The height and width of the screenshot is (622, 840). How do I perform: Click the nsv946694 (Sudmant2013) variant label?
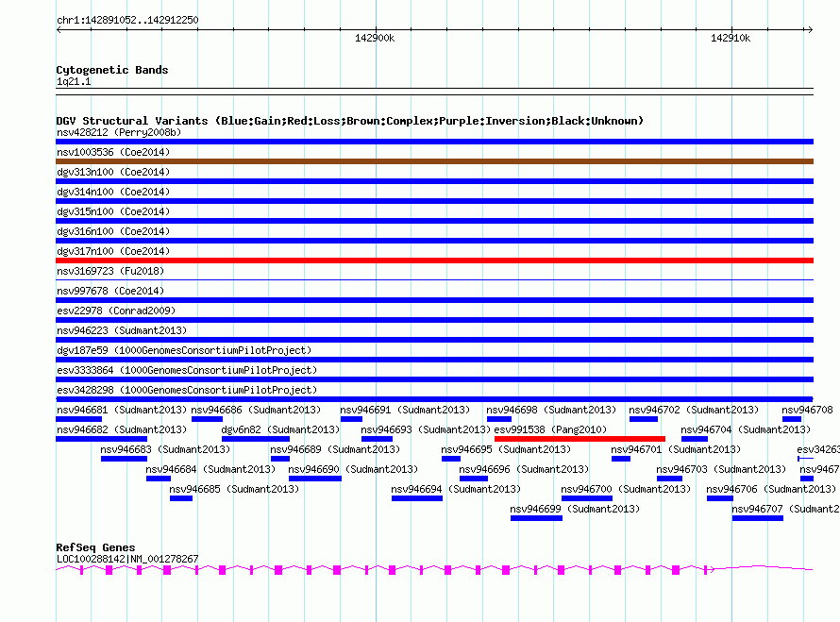pyautogui.click(x=456, y=489)
